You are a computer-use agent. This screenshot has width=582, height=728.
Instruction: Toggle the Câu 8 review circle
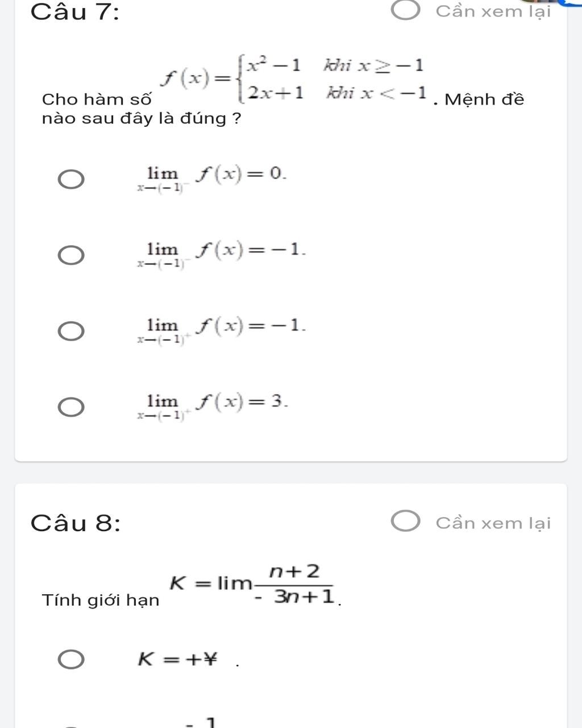(406, 522)
